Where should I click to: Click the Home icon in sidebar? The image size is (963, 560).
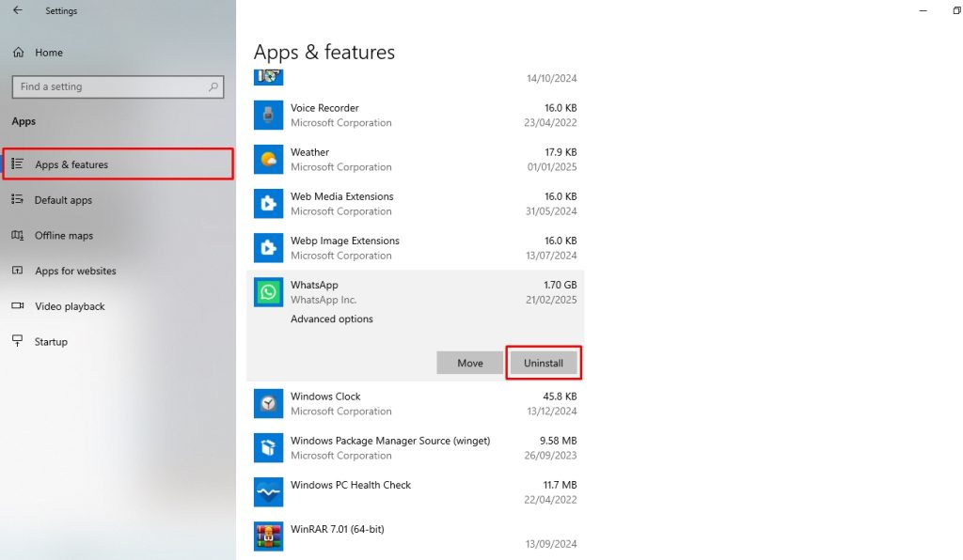[19, 53]
